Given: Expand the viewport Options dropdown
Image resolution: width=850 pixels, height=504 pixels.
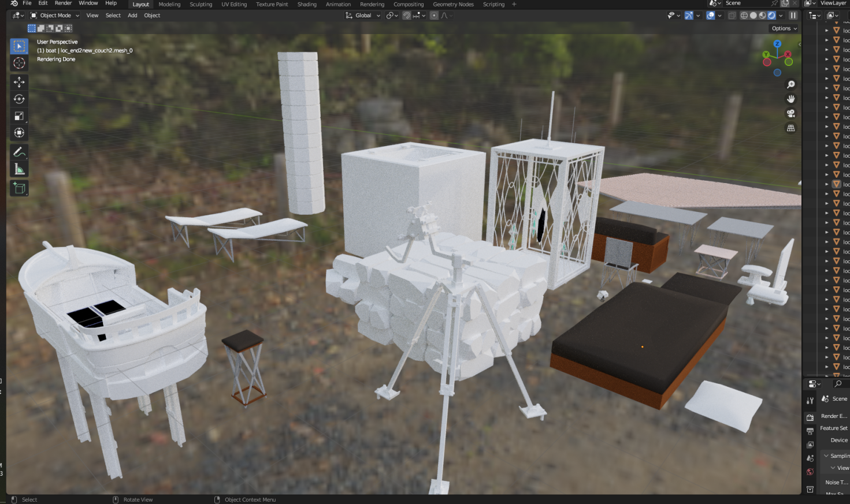Looking at the screenshot, I should click(x=784, y=28).
